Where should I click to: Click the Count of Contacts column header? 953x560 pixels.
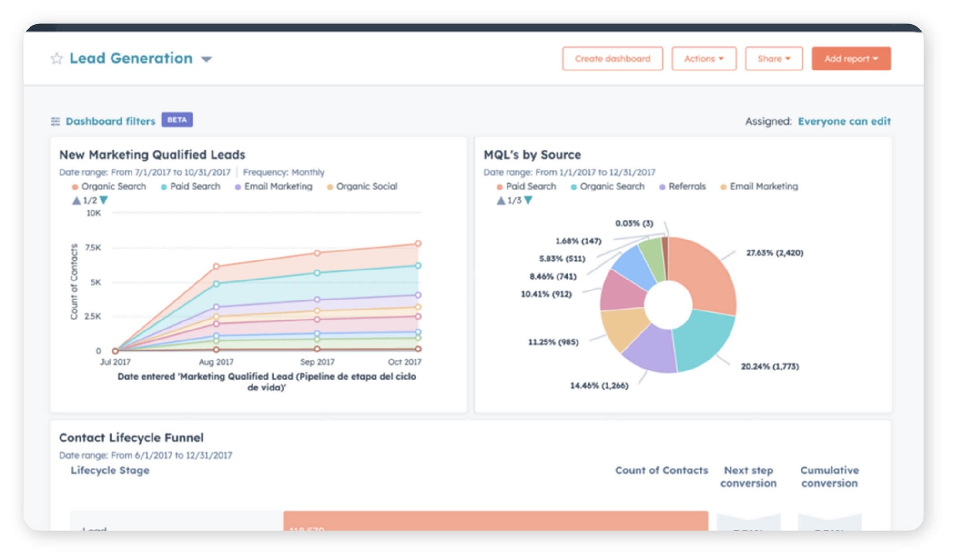click(661, 470)
